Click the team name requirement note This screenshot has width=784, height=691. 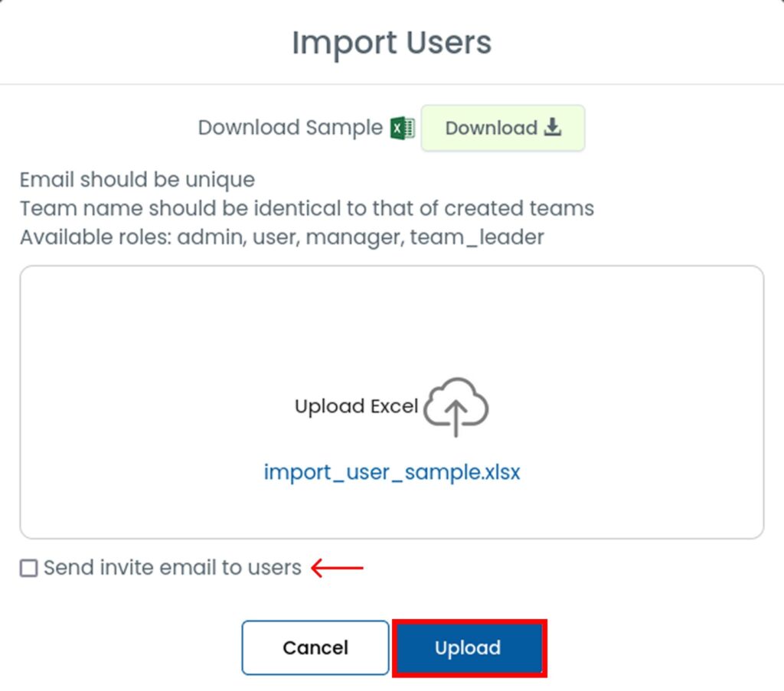click(306, 208)
